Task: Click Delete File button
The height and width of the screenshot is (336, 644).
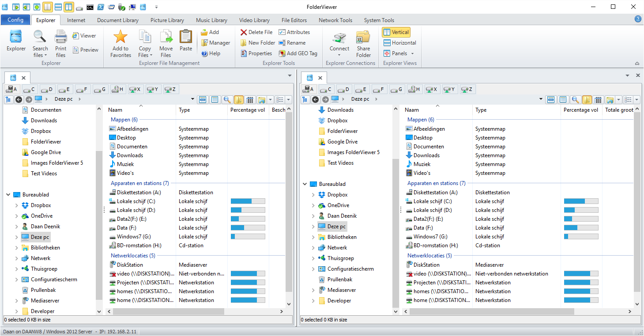Action: point(256,32)
